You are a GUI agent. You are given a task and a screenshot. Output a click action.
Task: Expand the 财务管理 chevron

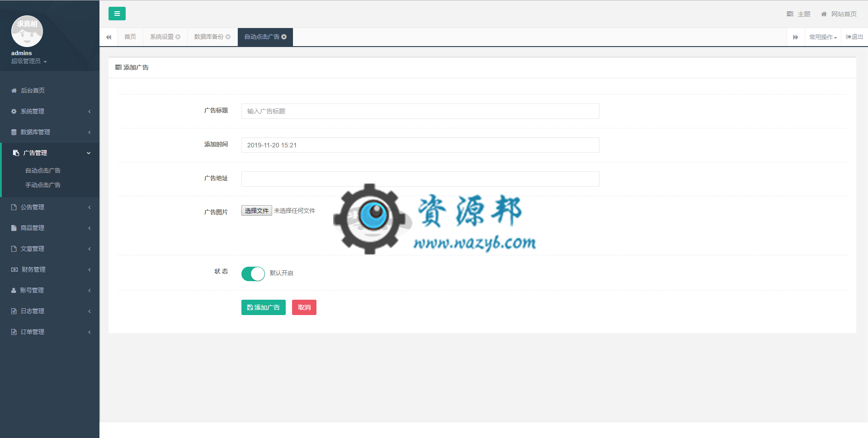click(90, 269)
